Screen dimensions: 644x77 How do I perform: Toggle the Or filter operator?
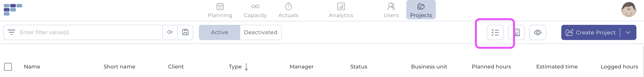click(170, 32)
